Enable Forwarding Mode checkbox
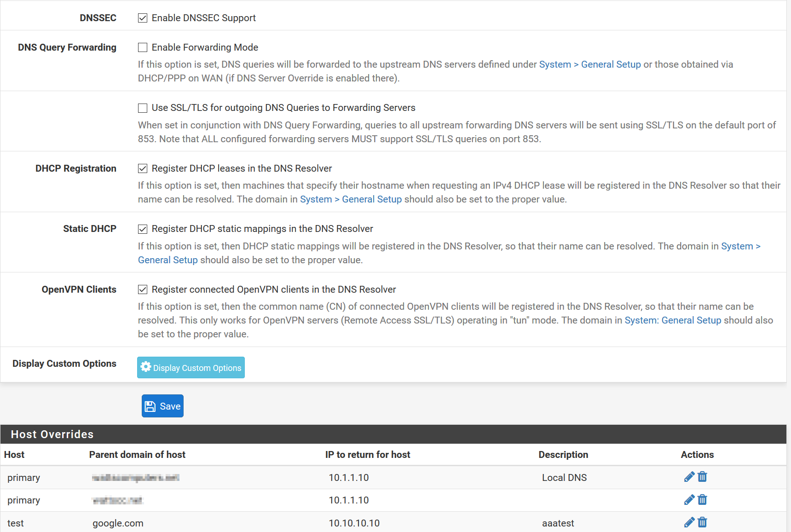The height and width of the screenshot is (532, 791). (x=143, y=47)
